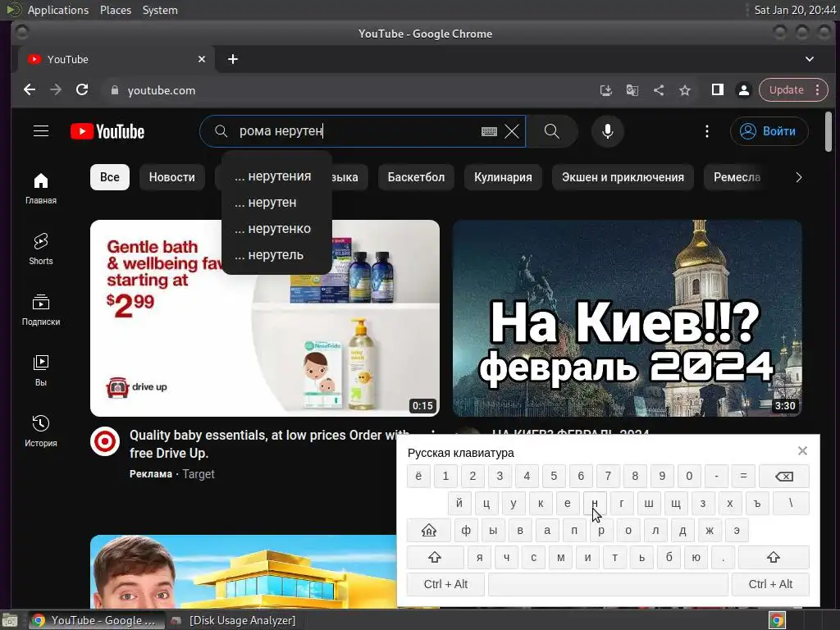Open the Quality baby essentials ad title

coord(269,444)
